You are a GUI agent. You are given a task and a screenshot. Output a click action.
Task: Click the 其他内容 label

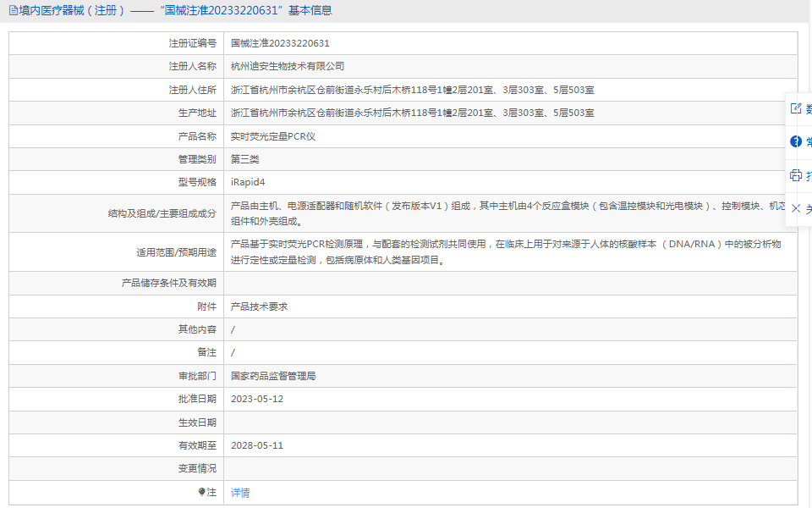click(197, 329)
